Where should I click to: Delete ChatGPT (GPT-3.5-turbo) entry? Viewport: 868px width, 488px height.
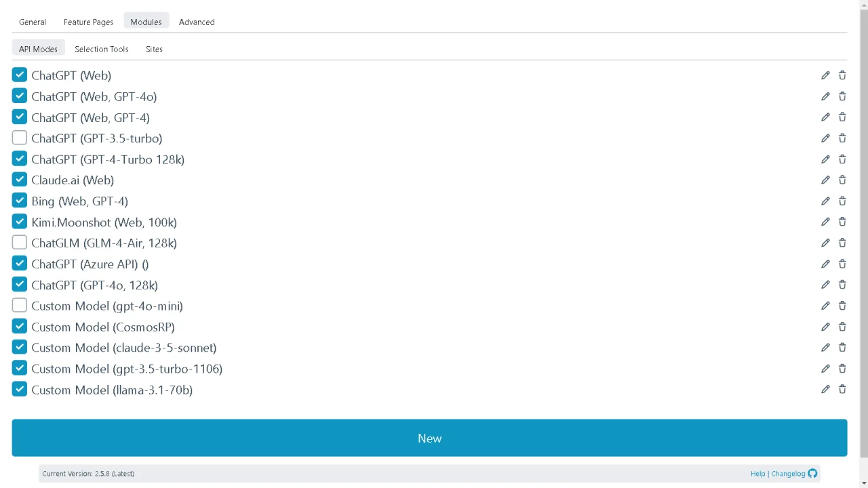pyautogui.click(x=842, y=138)
